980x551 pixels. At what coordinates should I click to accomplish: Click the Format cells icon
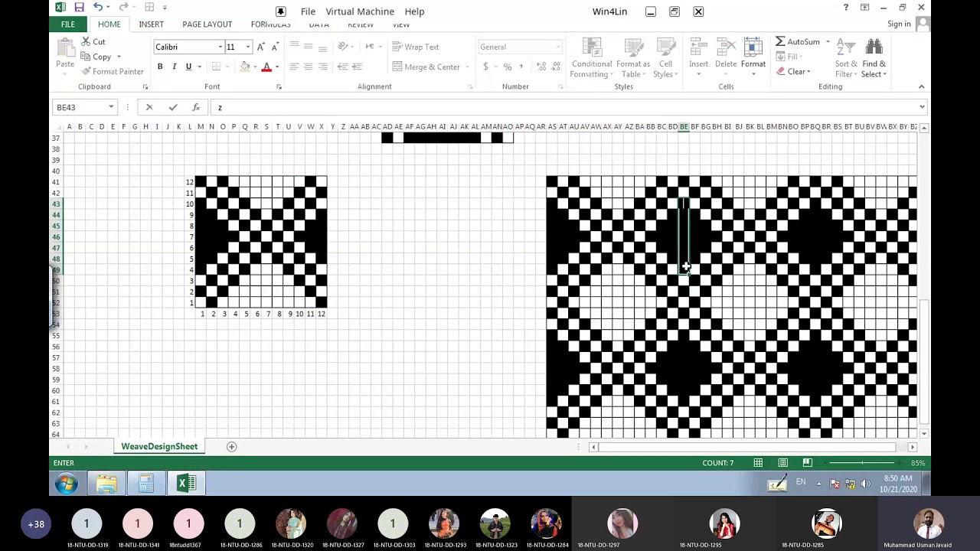click(753, 47)
